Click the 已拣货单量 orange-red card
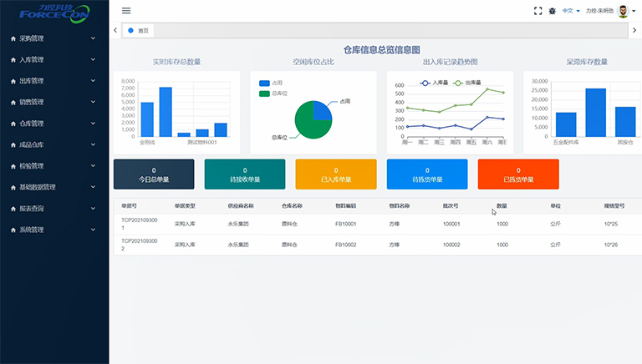The height and width of the screenshot is (364, 642). click(517, 174)
